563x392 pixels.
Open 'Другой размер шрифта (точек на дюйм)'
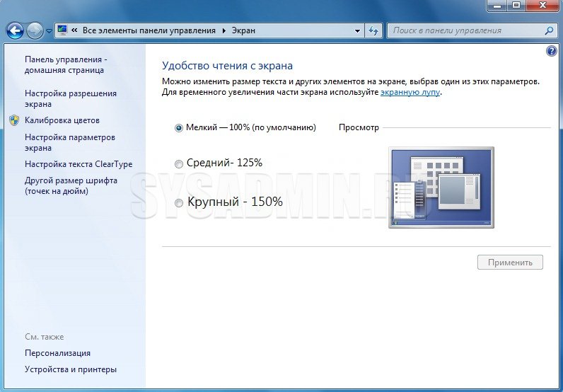71,185
